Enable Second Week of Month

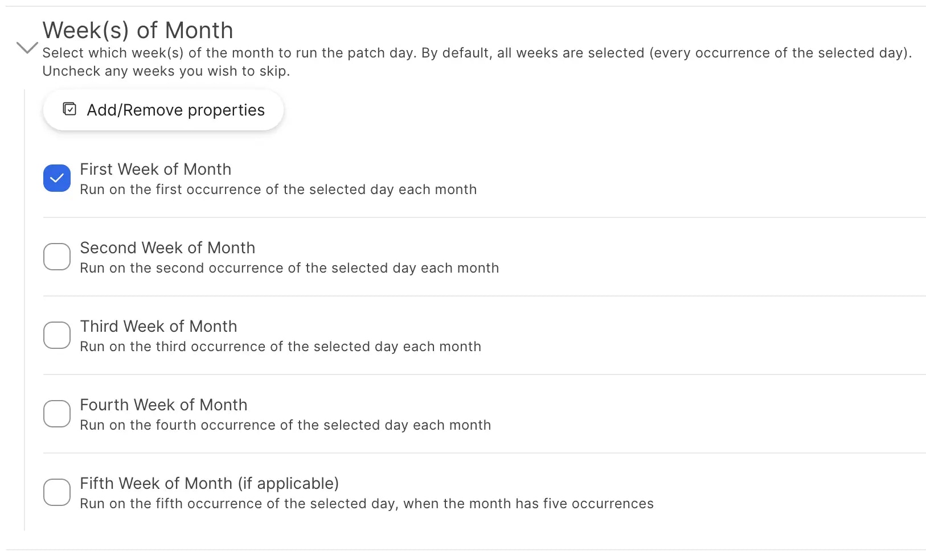[56, 257]
